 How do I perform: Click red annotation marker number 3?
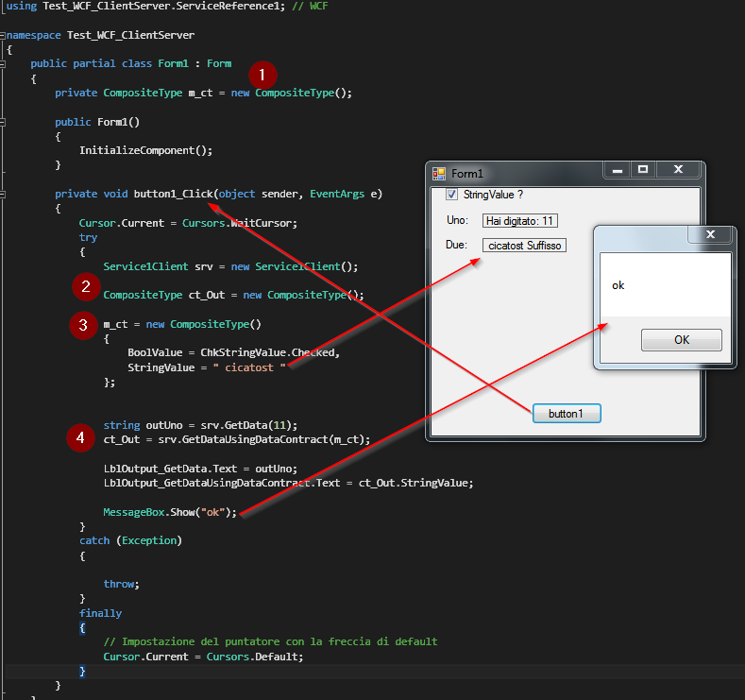pyautogui.click(x=83, y=325)
